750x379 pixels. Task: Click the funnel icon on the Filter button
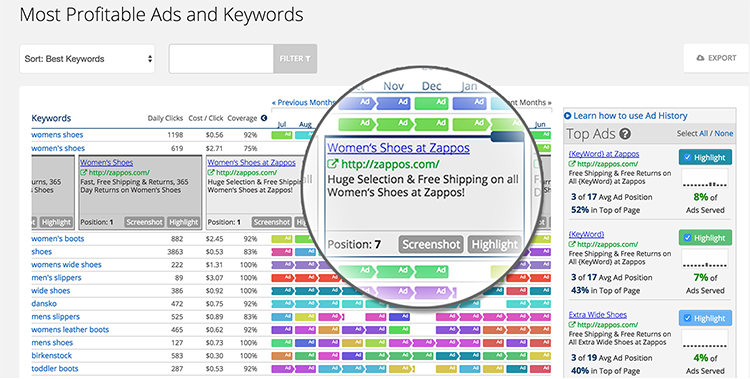(x=308, y=59)
